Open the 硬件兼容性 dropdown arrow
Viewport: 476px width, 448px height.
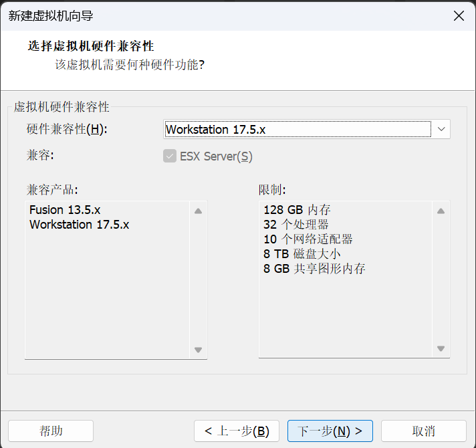click(x=441, y=129)
